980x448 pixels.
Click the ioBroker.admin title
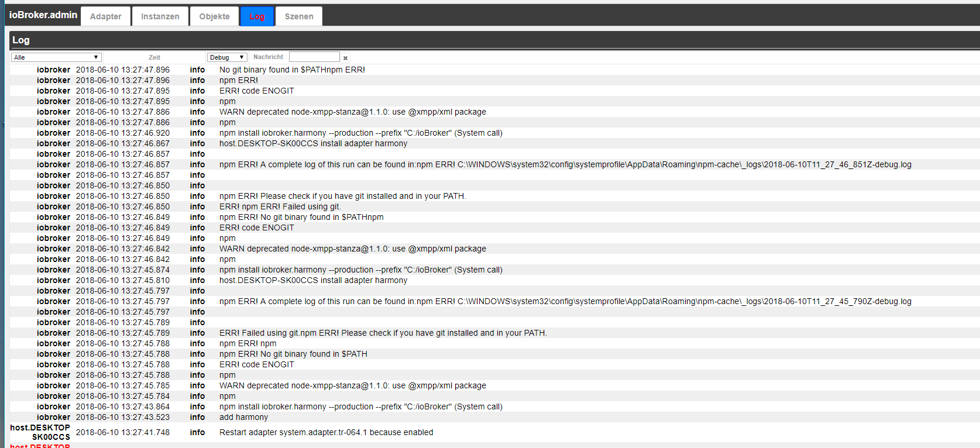[x=43, y=15]
